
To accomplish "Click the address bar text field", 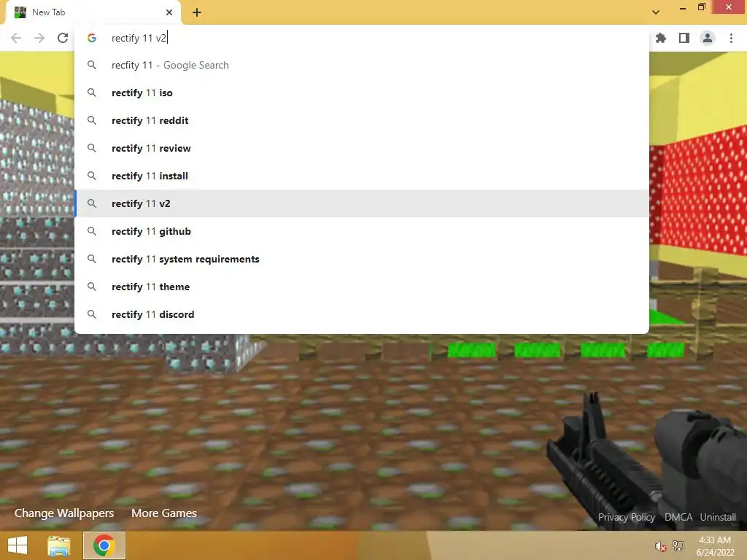I will click(x=362, y=38).
